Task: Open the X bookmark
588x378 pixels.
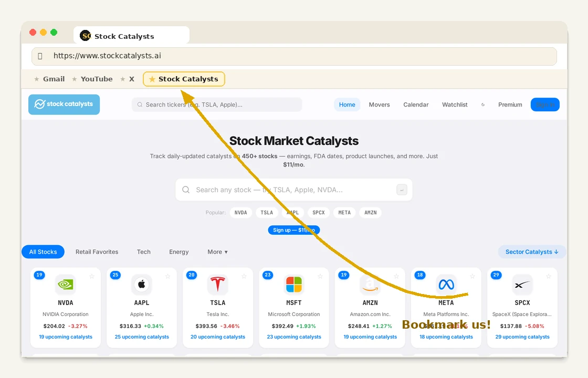Action: 128,79
